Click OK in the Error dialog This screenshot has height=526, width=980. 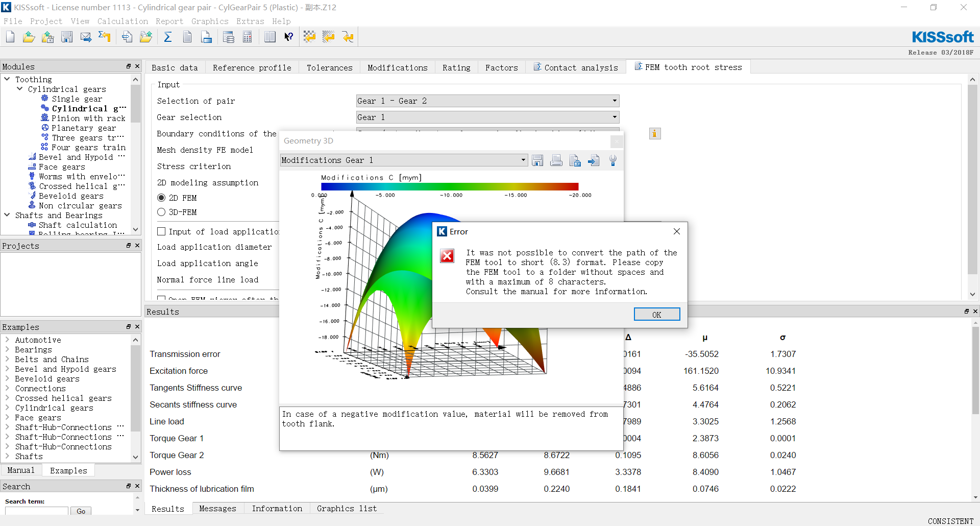tap(657, 315)
